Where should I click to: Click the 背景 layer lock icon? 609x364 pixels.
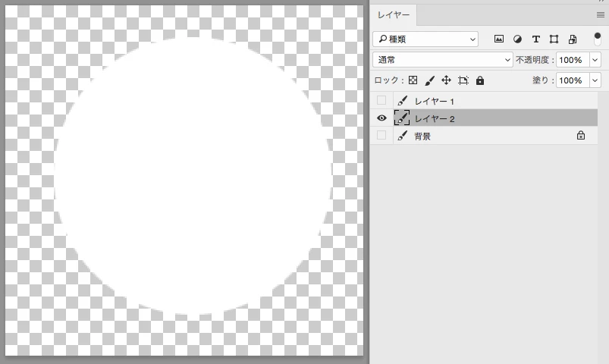pyautogui.click(x=581, y=135)
